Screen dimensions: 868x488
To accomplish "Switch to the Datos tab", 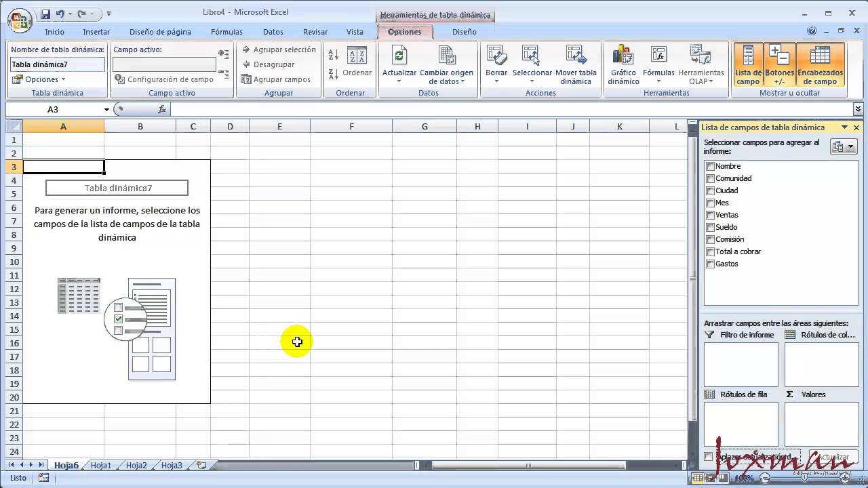I will tap(273, 32).
